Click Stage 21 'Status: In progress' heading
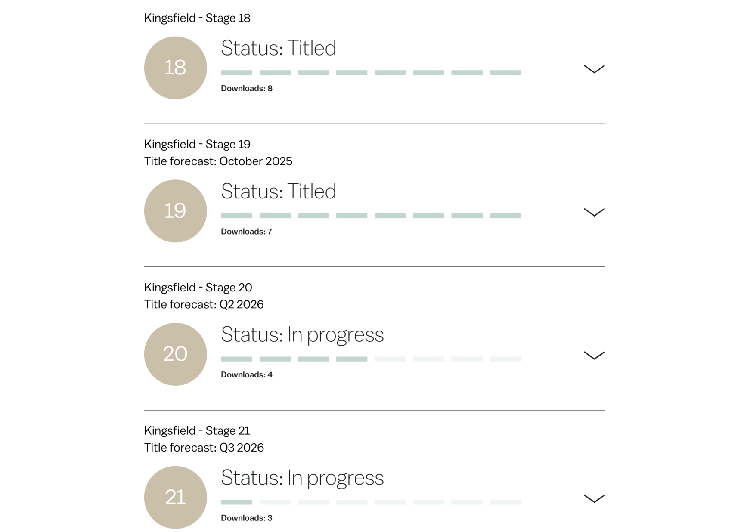The image size is (756, 532). tap(302, 478)
